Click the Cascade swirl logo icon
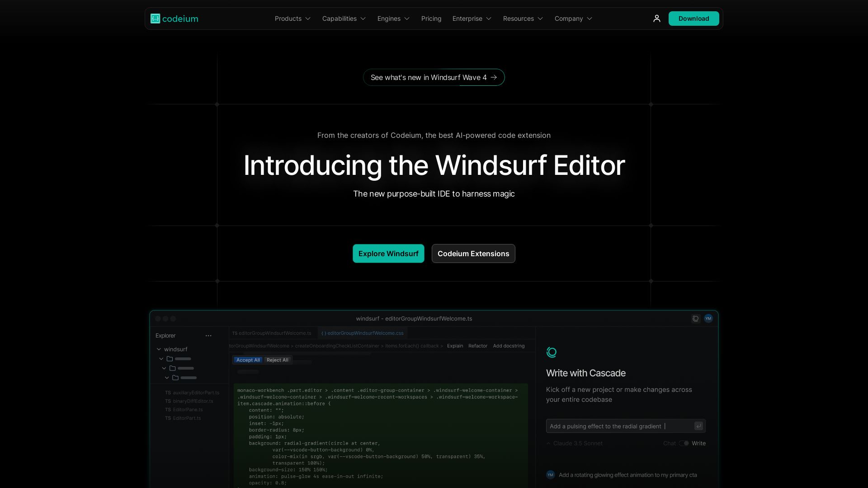868x488 pixels. pyautogui.click(x=552, y=352)
